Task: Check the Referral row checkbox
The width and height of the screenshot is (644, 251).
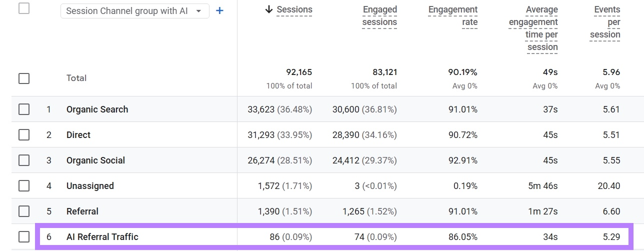Action: point(23,211)
